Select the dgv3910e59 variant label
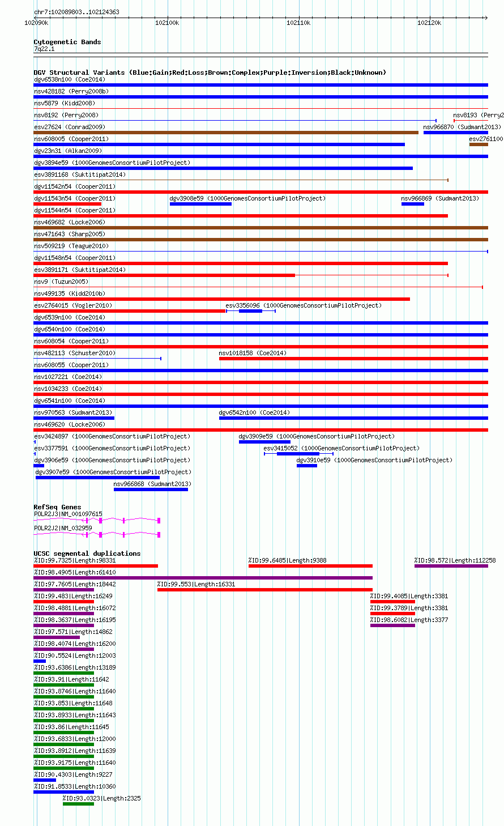Viewport: 504px width, 826px height. pos(374,460)
